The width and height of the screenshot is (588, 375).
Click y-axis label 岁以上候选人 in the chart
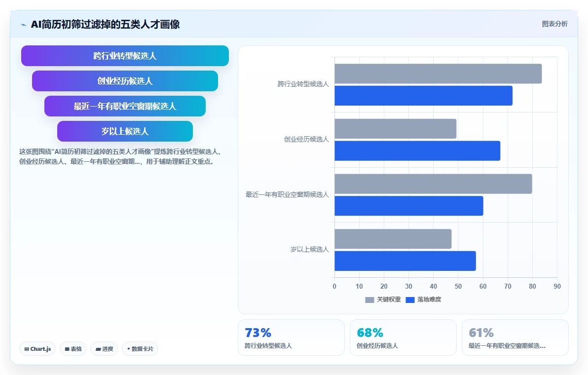tap(309, 249)
